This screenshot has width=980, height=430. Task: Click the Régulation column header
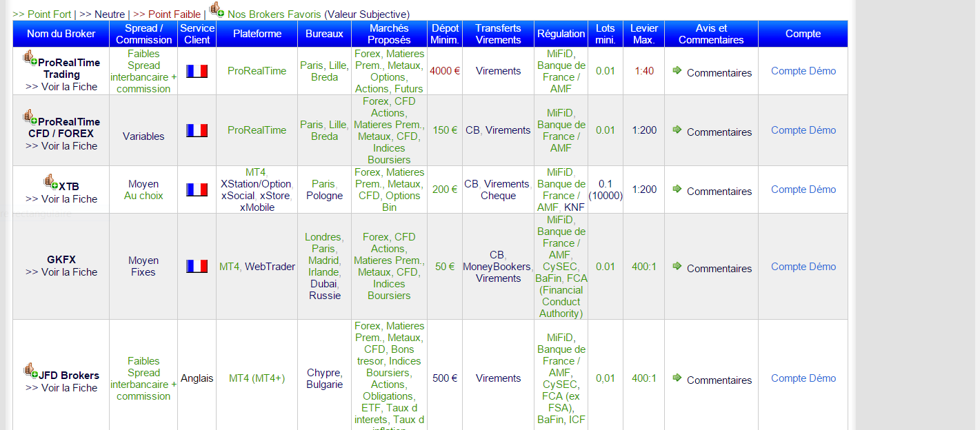[x=561, y=34]
